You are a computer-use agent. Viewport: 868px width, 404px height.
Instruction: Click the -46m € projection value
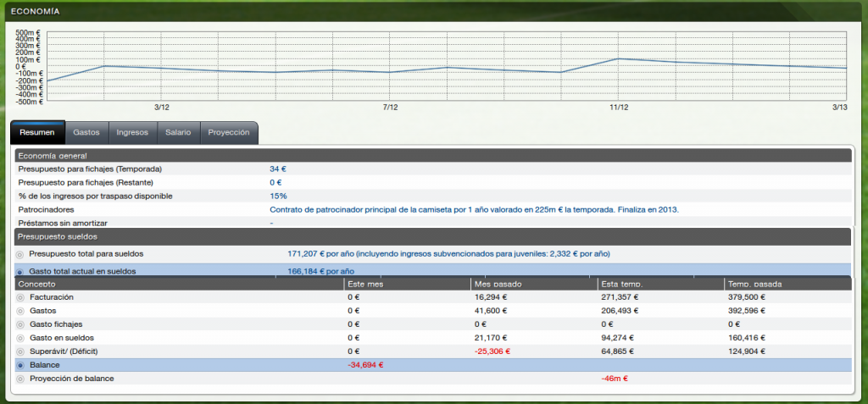[615, 379]
